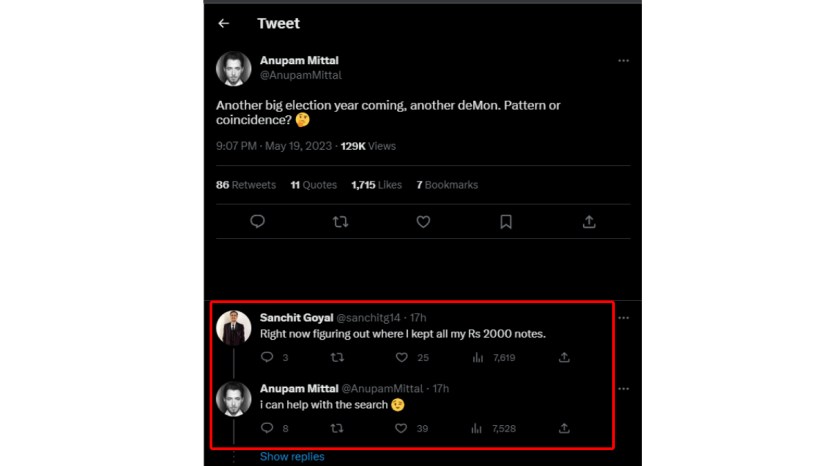The width and height of the screenshot is (830, 466).
Task: Reply to Sanchit Goyal's comment
Action: 267,357
